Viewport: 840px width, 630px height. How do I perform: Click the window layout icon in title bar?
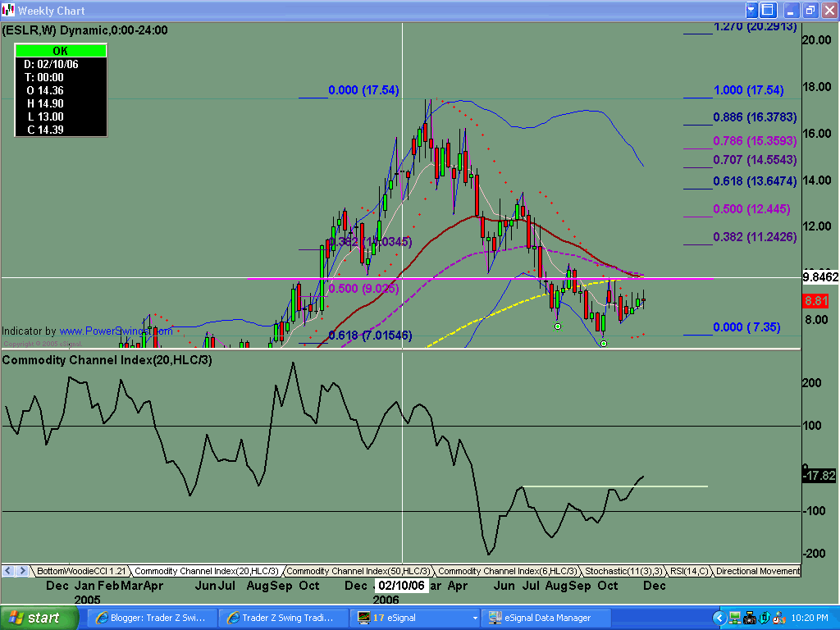click(x=768, y=10)
